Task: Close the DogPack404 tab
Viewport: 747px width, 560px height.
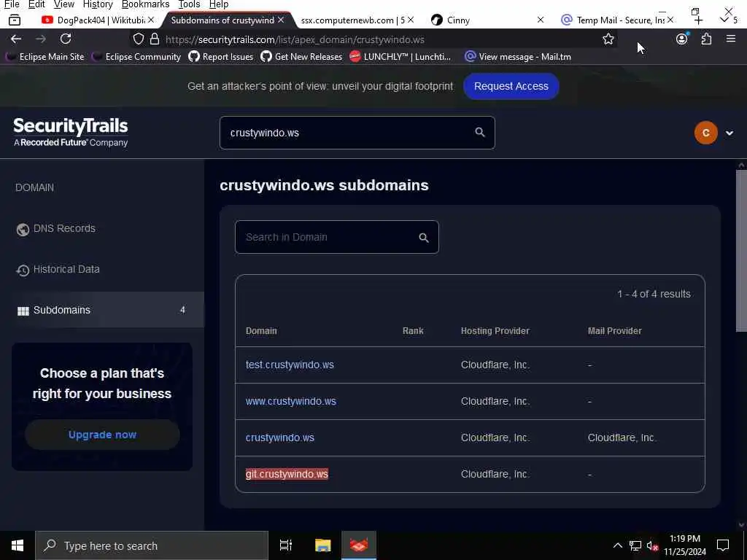Action: pos(151,20)
